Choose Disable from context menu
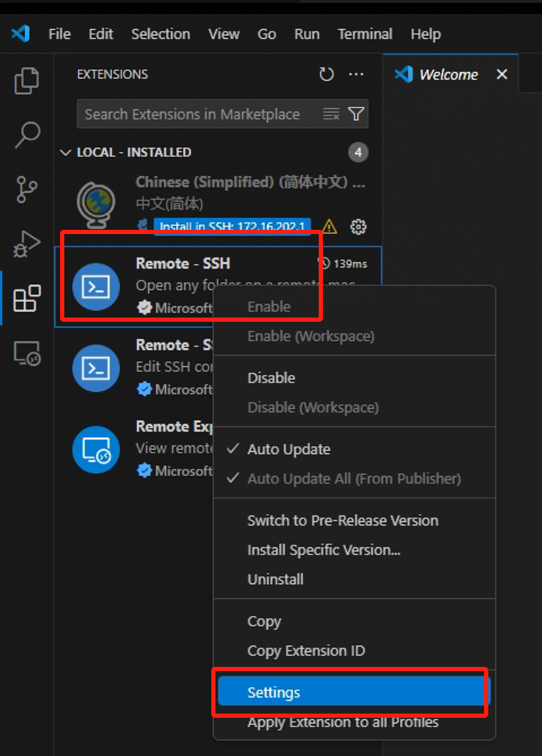542x756 pixels. (354, 378)
